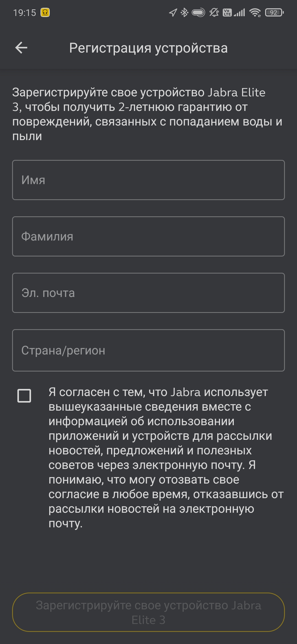Tap the muted bell status icon
This screenshot has width=297, height=644.
coord(214,12)
